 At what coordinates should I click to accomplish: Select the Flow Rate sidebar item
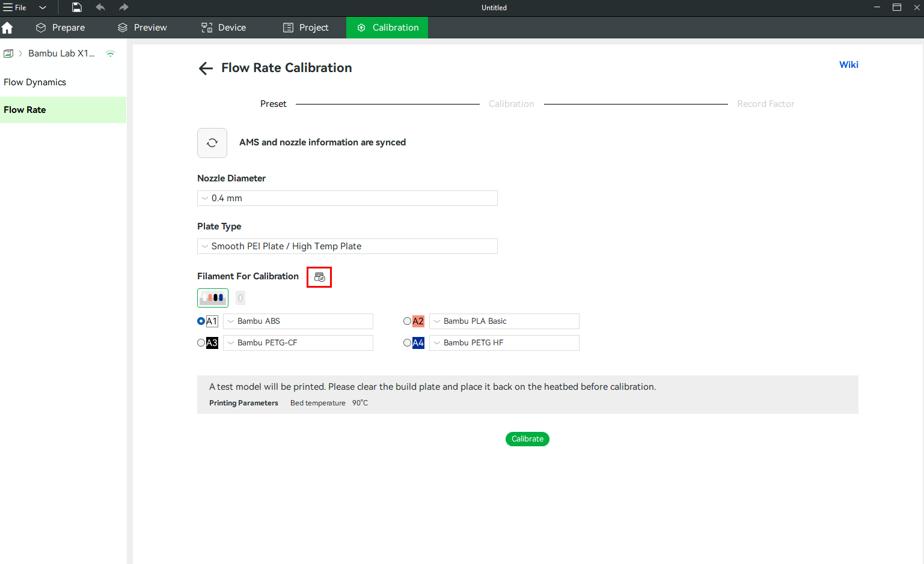click(x=63, y=110)
